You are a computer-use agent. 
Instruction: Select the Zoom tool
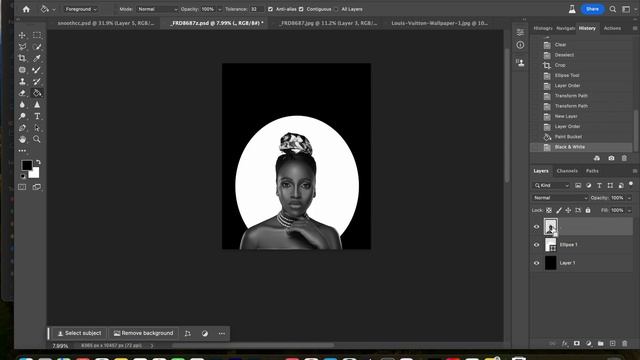click(37, 139)
